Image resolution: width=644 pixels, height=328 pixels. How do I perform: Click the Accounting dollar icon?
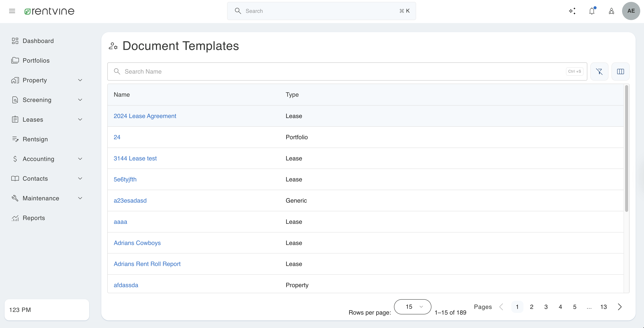(x=15, y=159)
